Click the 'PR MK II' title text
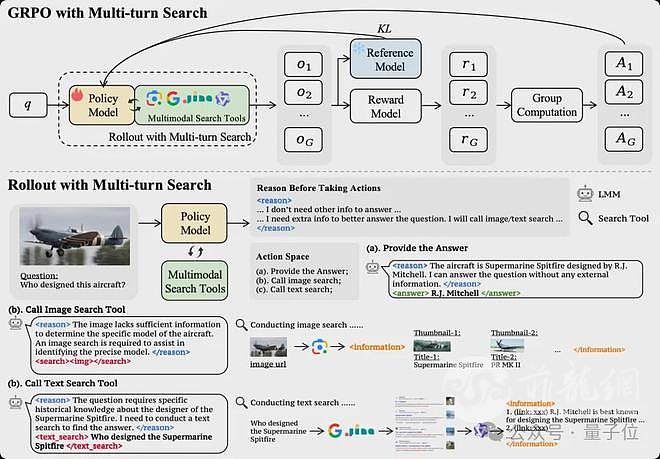The height and width of the screenshot is (459, 660). [506, 365]
